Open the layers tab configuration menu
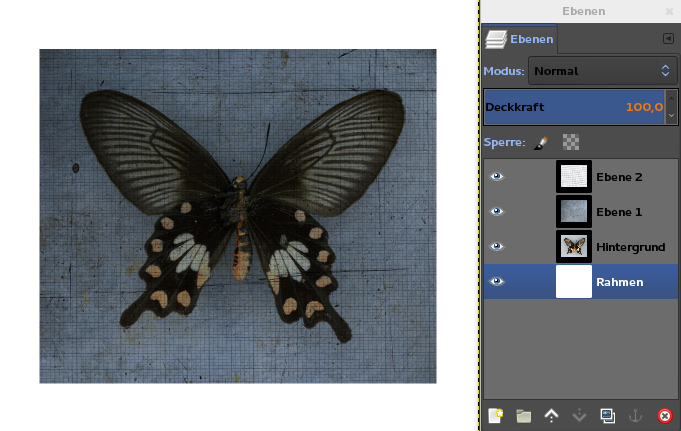 click(668, 39)
